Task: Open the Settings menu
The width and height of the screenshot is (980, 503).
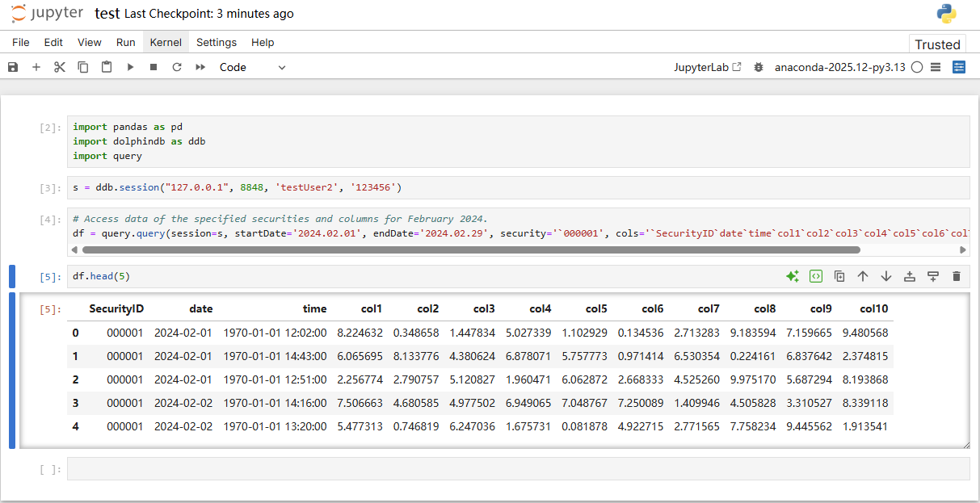Action: (217, 42)
